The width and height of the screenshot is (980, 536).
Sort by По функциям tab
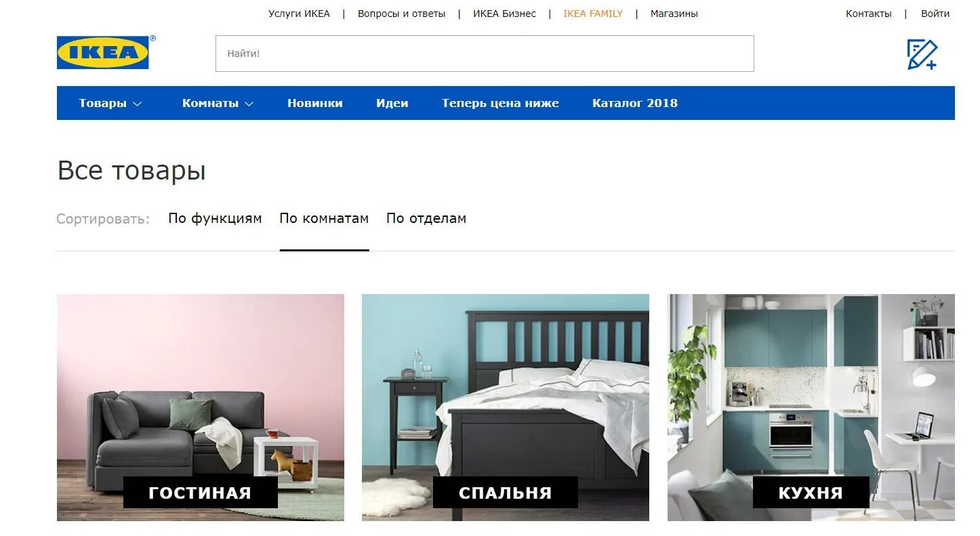click(215, 219)
